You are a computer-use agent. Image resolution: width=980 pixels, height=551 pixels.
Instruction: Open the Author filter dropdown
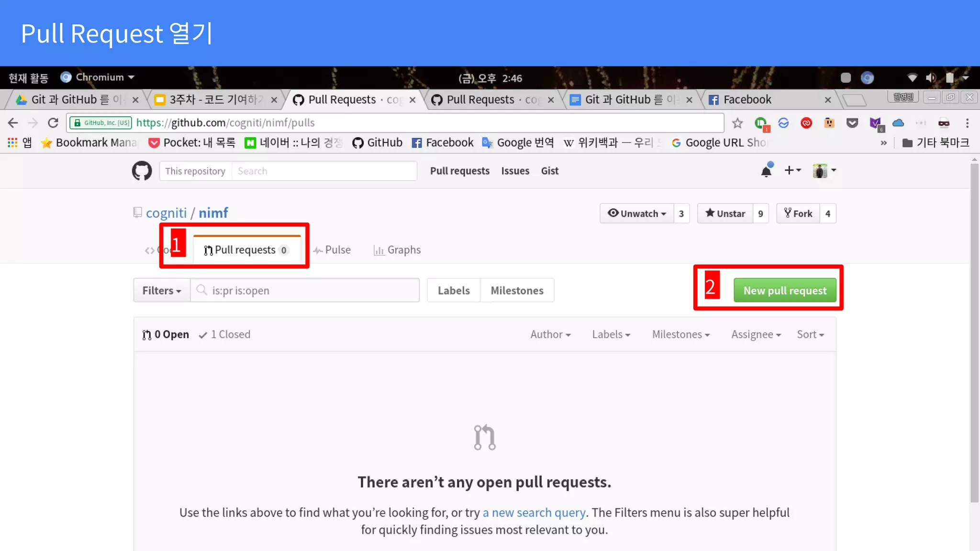pos(550,334)
